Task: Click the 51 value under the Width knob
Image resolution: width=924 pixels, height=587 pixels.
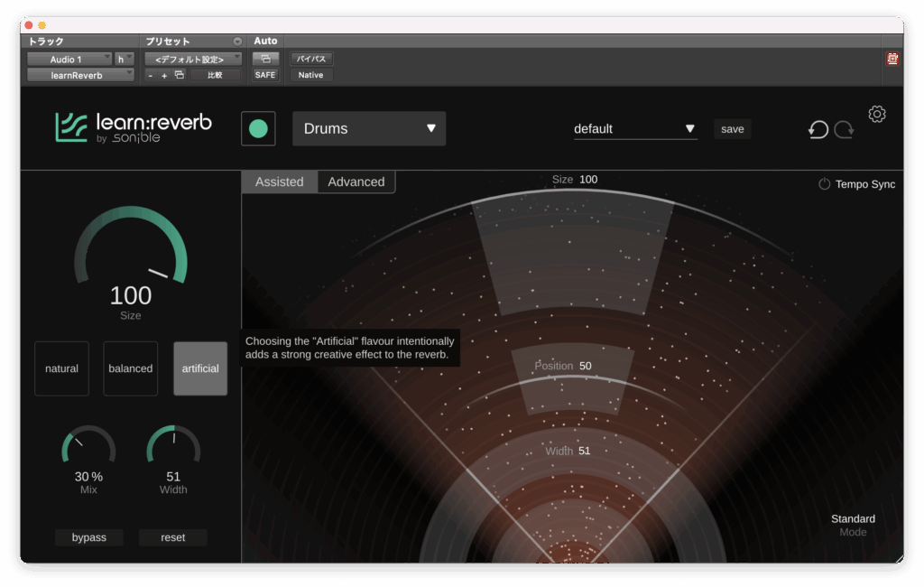Action: point(173,477)
